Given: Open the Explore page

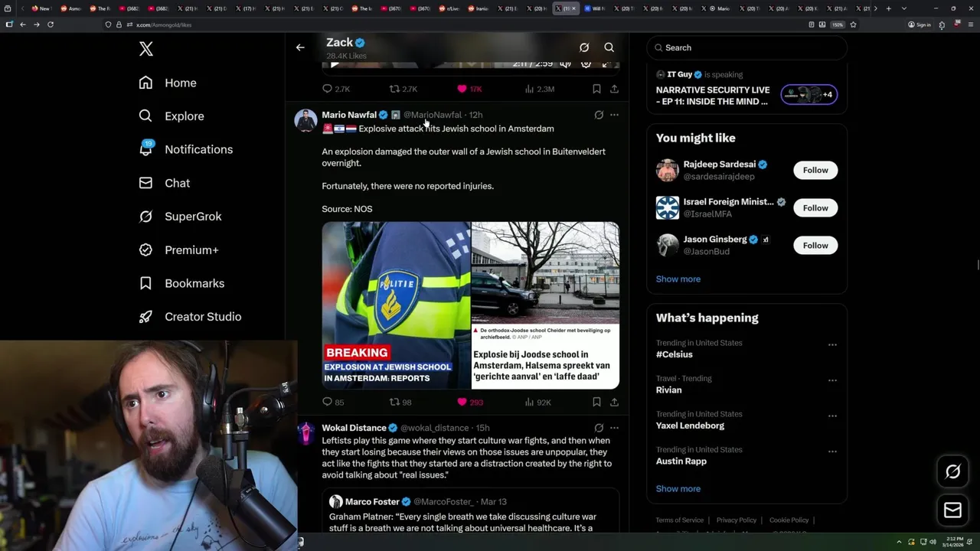Looking at the screenshot, I should pyautogui.click(x=171, y=116).
